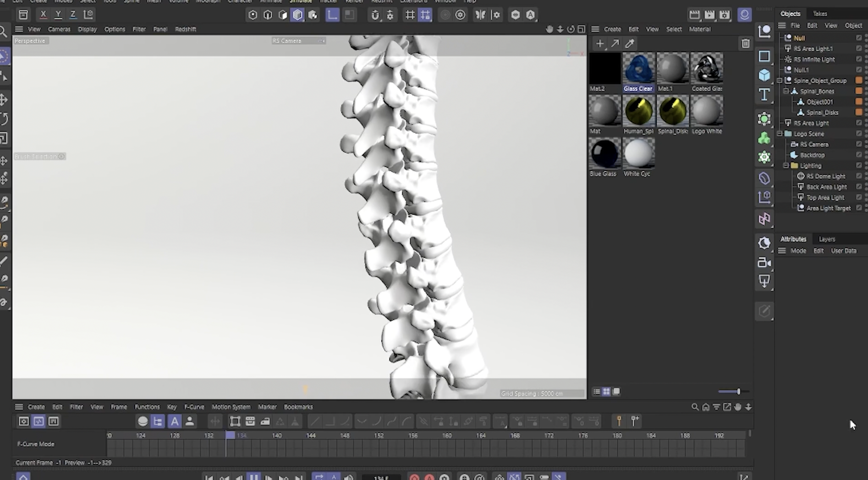The width and height of the screenshot is (868, 480).
Task: Toggle the X axis lock
Action: [x=43, y=15]
